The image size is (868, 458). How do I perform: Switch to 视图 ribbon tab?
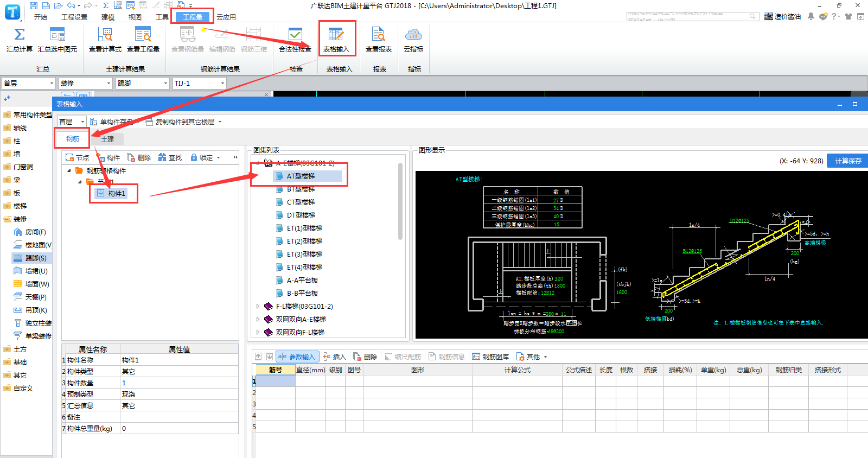135,17
